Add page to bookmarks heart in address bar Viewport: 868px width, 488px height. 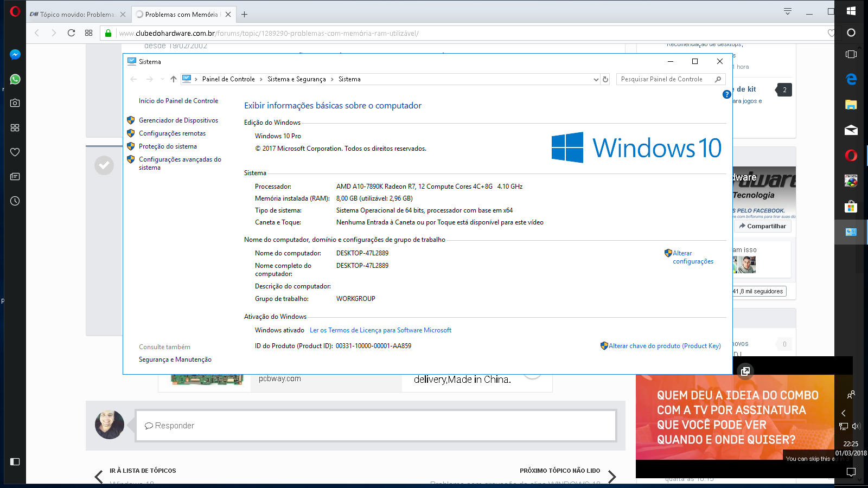pyautogui.click(x=831, y=33)
